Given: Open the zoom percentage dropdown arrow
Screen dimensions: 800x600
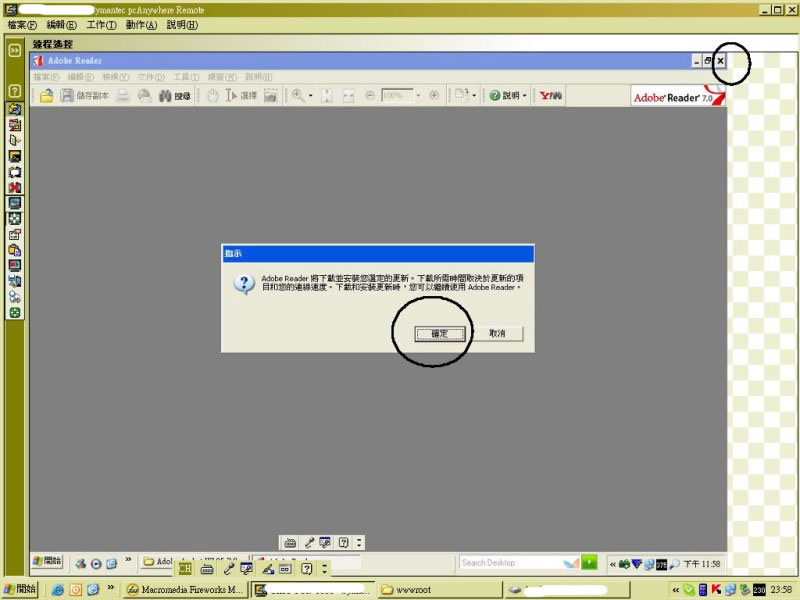Looking at the screenshot, I should point(418,95).
